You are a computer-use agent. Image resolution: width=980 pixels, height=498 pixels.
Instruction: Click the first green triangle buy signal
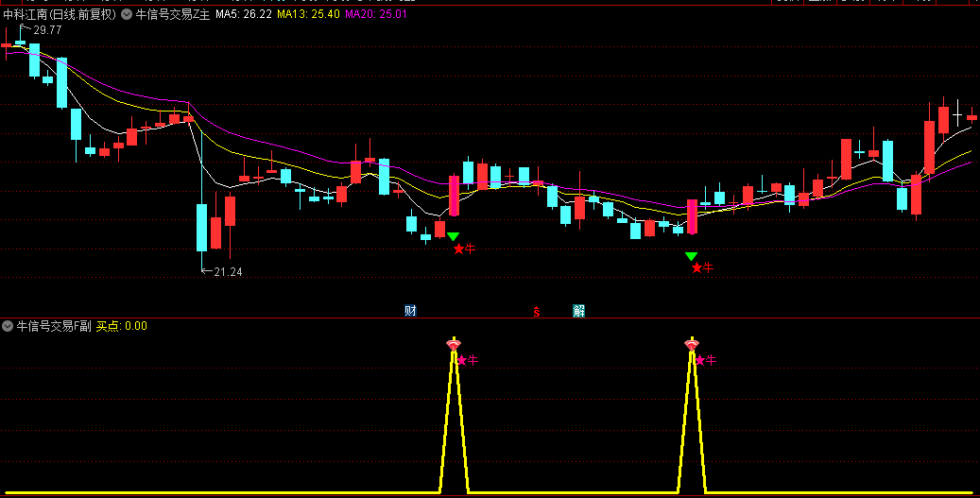coord(453,236)
